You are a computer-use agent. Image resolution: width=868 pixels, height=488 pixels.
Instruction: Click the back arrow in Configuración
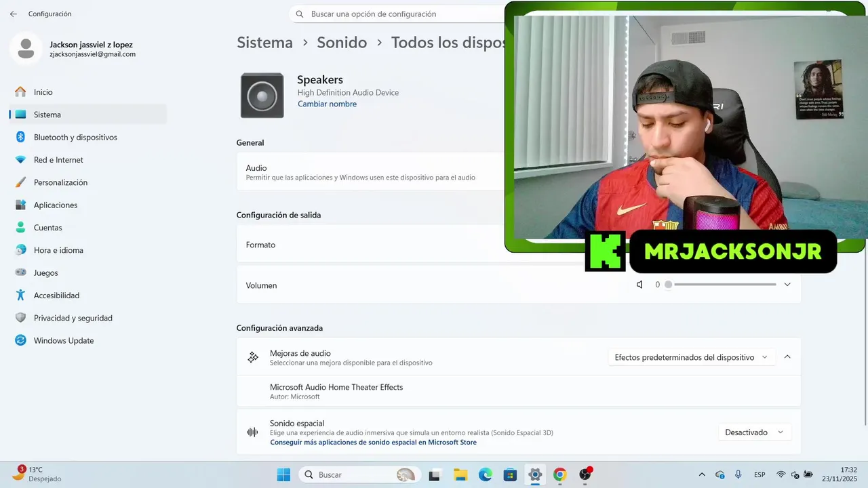click(x=14, y=14)
